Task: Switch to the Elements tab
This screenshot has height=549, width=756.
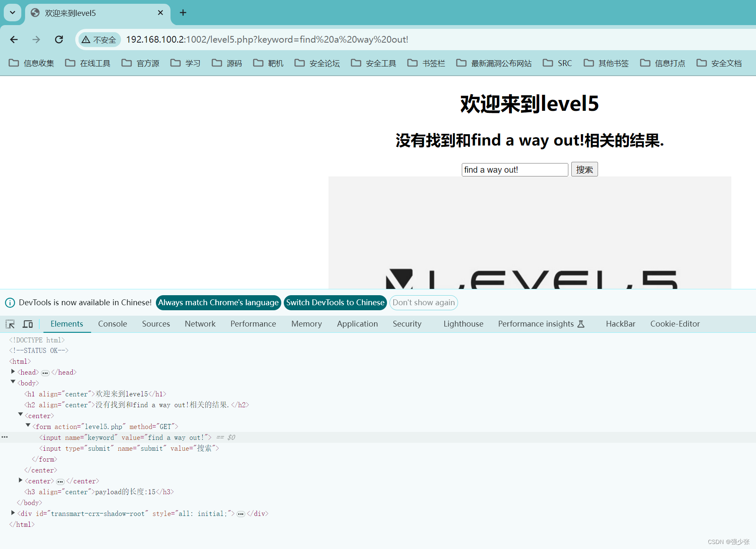Action: coord(67,324)
